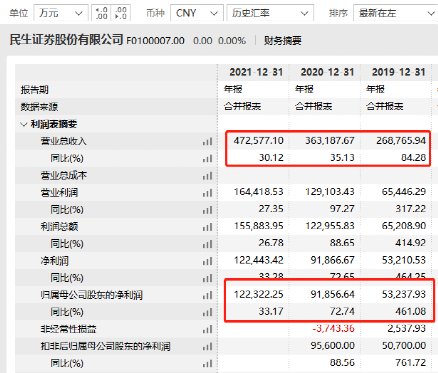Open the chart icon for 利润总额
Viewport: 438px width, 373px height.
tap(207, 227)
